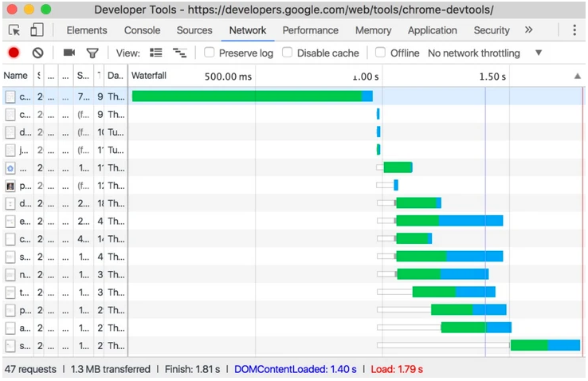Click the waterfall sort arrow in header

point(577,77)
